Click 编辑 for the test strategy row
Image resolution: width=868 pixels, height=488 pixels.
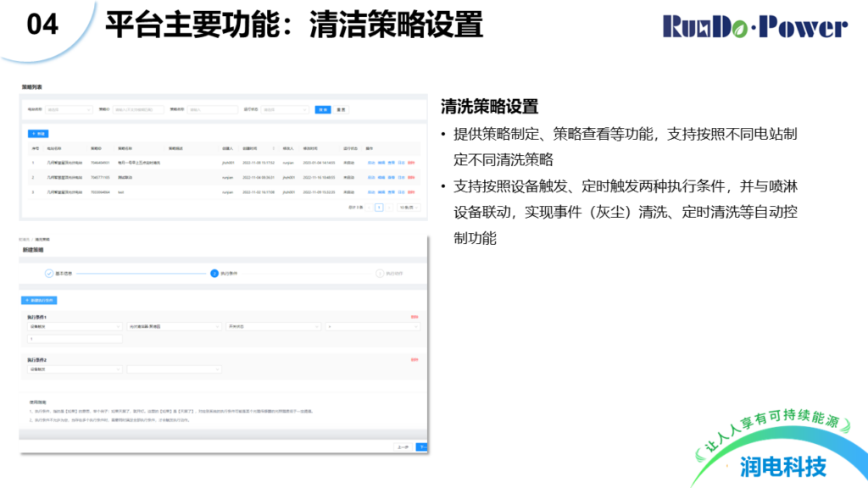(381, 192)
